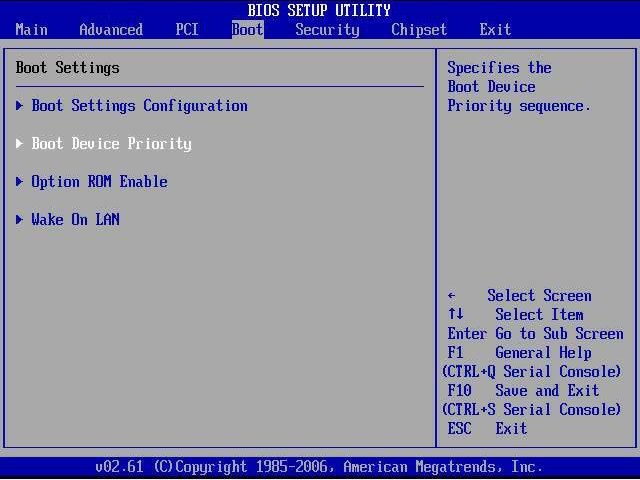Open Wake On LAN submenu
The height and width of the screenshot is (480, 640).
(76, 220)
